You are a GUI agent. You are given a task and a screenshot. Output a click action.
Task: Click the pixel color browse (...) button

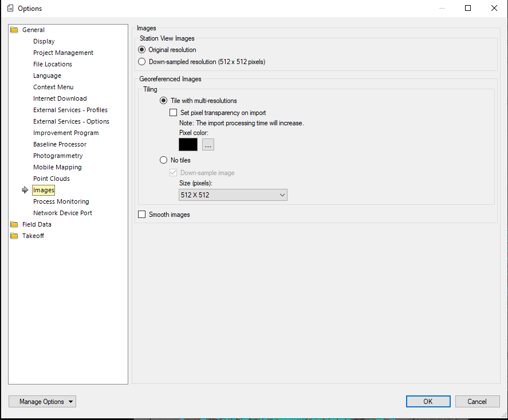208,145
